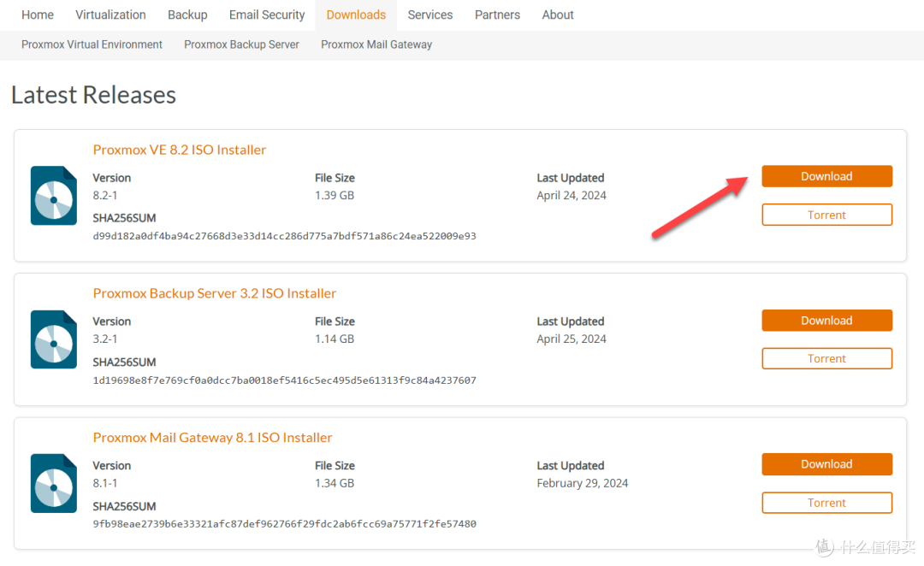
Task: Click the SHA256 hash starting 9fb98eae
Action: click(285, 524)
